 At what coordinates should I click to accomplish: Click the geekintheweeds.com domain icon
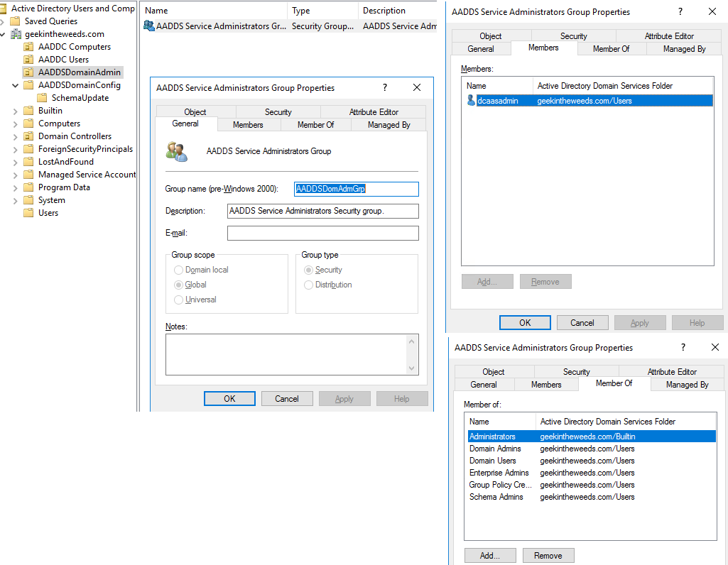pos(16,33)
